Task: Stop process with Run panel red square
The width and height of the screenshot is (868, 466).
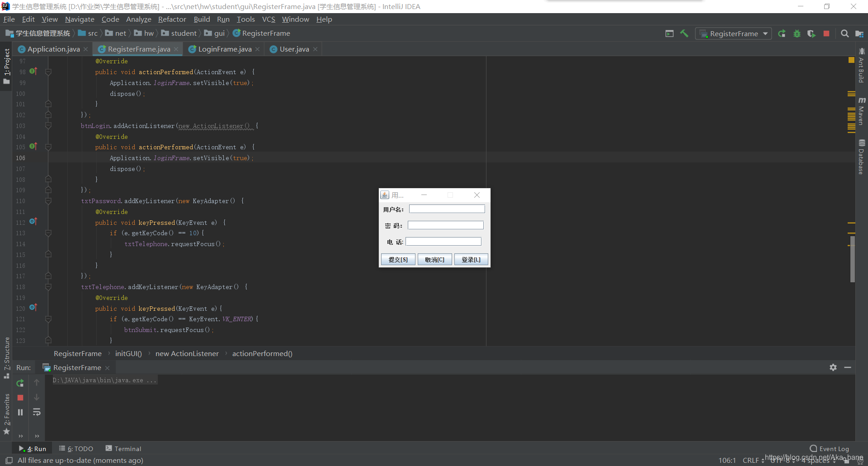Action: coord(20,398)
